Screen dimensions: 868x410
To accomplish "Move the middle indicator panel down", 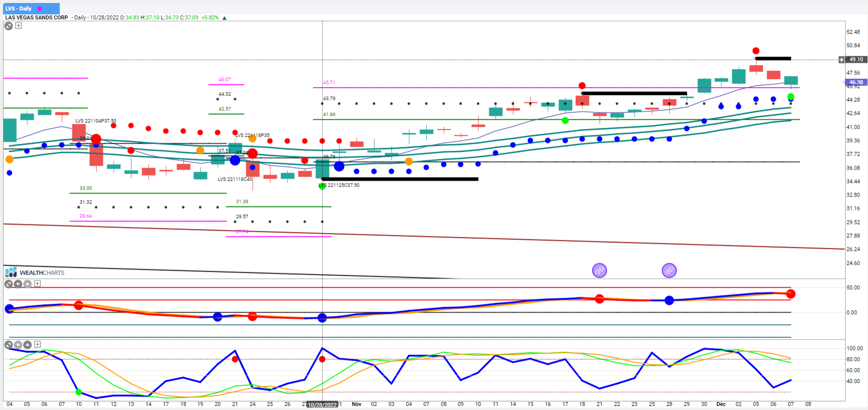I will (x=18, y=284).
